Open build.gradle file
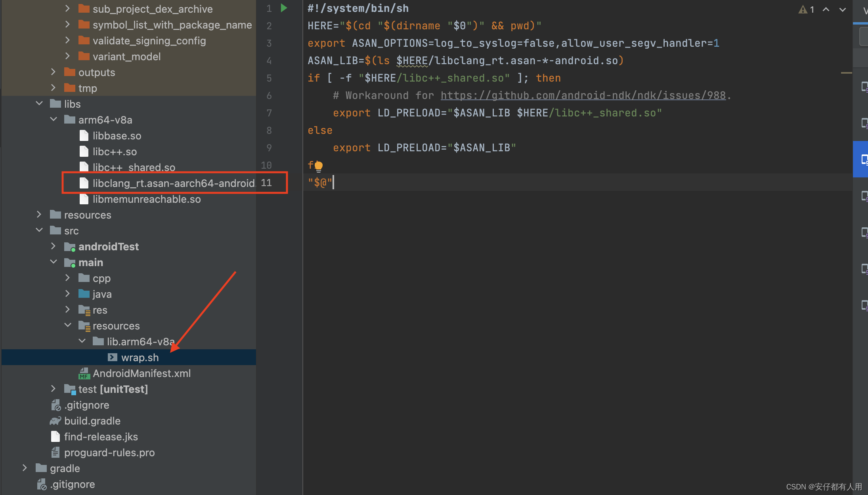868x495 pixels. click(92, 421)
